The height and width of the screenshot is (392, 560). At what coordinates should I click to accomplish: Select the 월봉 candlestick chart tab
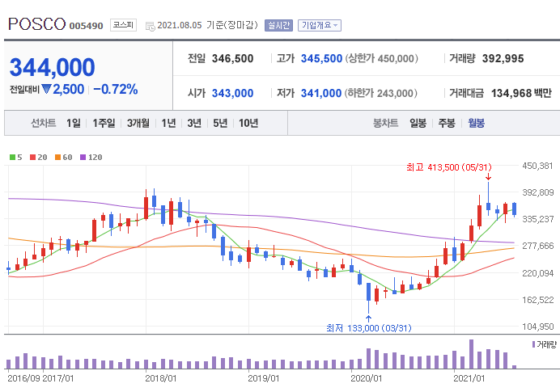[x=477, y=123]
